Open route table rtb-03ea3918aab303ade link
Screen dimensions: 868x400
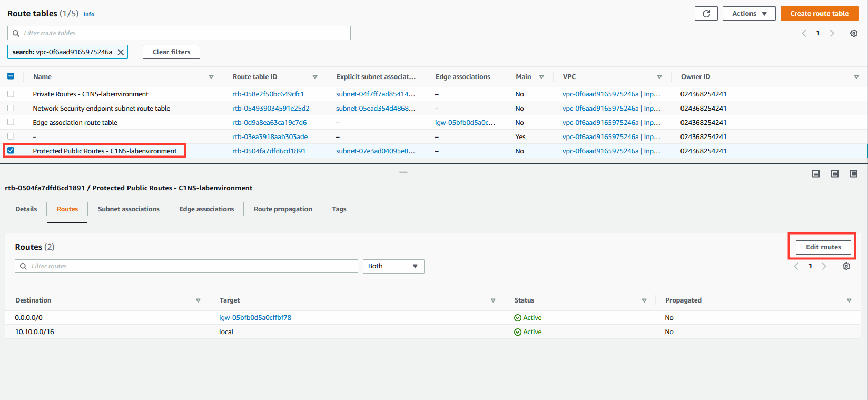[x=270, y=137]
